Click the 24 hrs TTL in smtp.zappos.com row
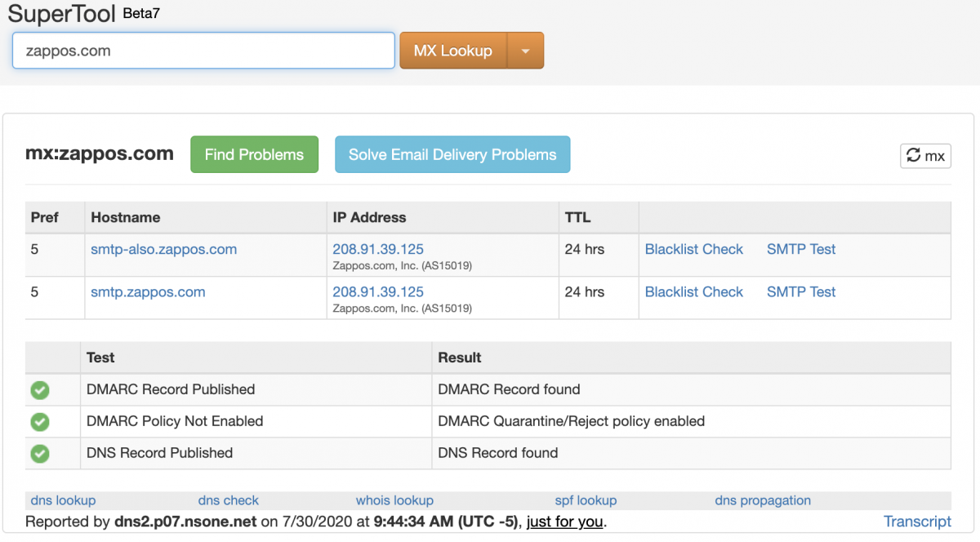 coord(585,291)
